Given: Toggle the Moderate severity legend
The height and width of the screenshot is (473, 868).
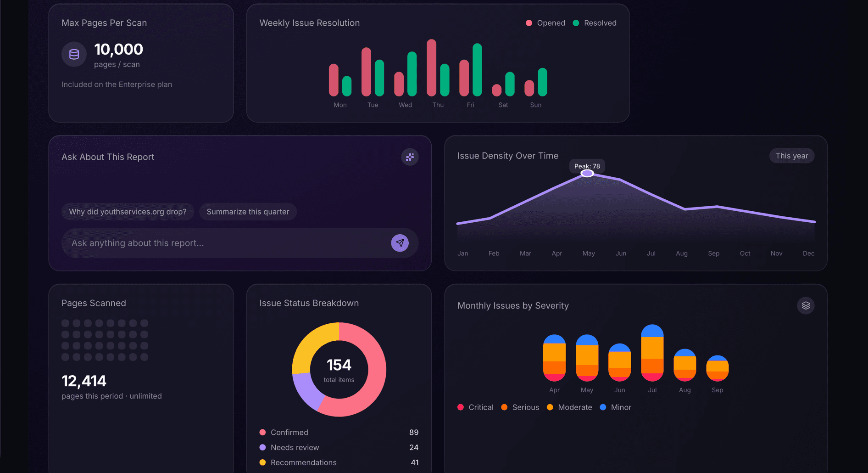Looking at the screenshot, I should 569,407.
